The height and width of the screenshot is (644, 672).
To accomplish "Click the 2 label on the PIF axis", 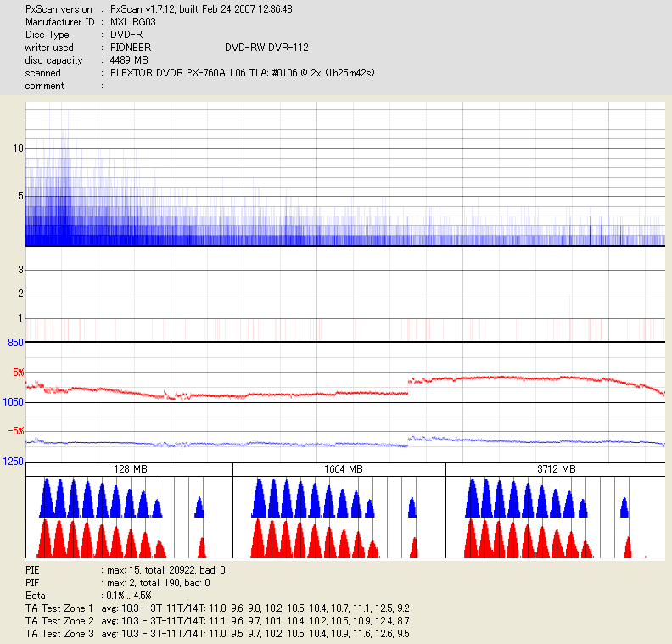I will coord(20,294).
